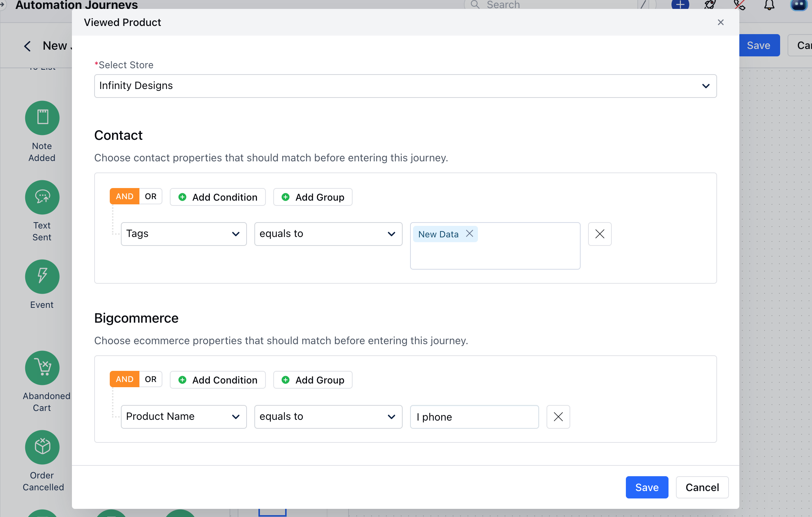This screenshot has width=812, height=517.
Task: Click the blue plus quick-add icon
Action: tap(680, 5)
